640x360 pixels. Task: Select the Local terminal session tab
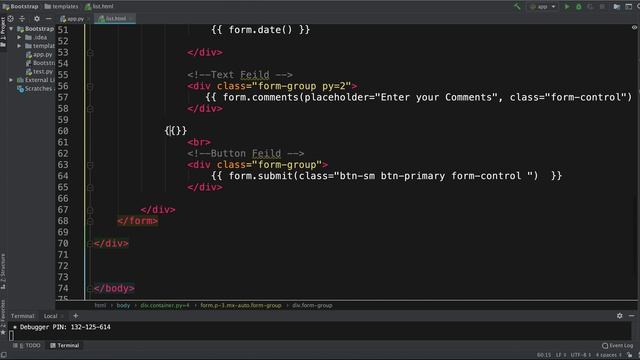click(x=50, y=316)
